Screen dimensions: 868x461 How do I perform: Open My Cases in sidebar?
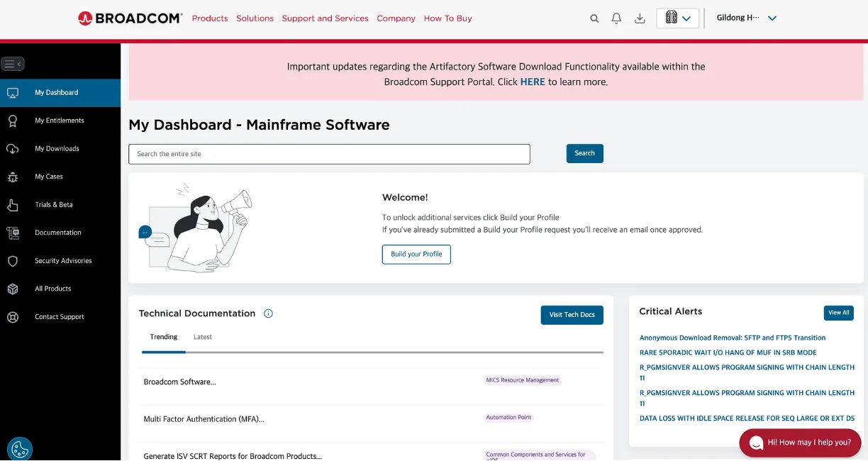click(x=49, y=177)
